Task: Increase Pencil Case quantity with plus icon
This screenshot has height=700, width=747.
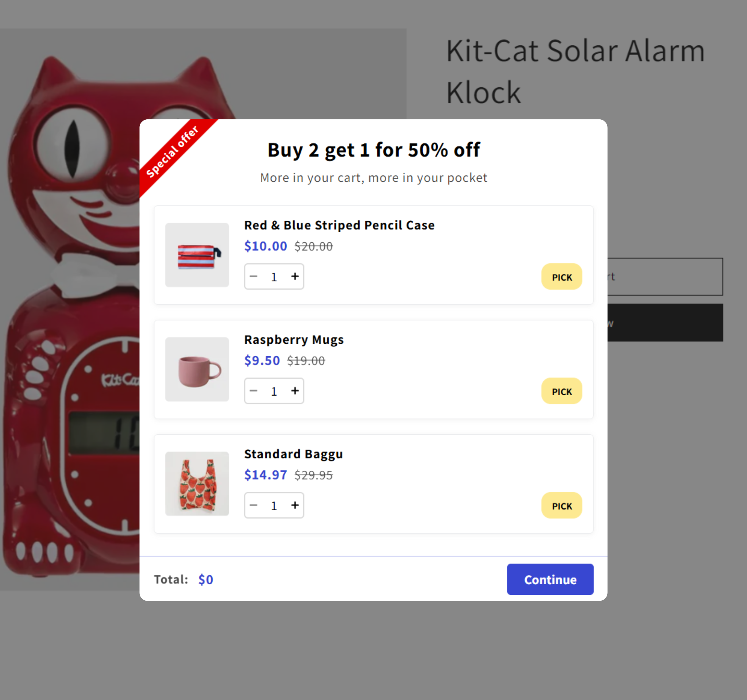Action: (295, 277)
